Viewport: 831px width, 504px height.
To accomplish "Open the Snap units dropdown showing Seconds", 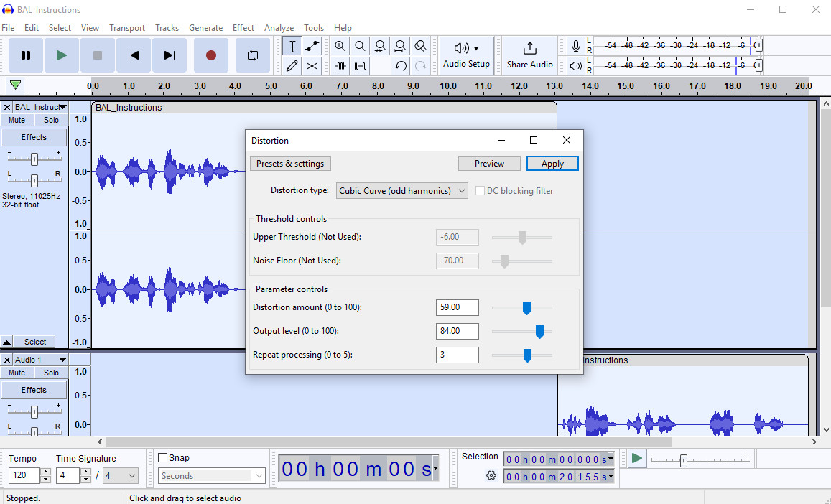I will [x=211, y=475].
